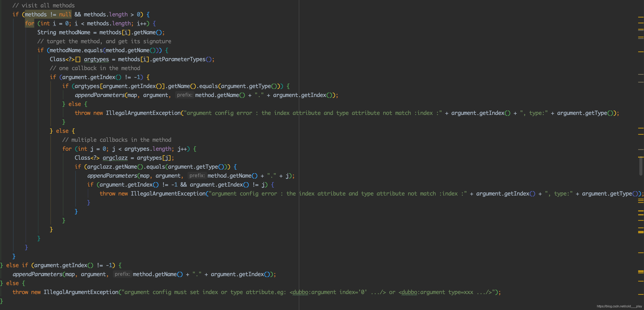Click the underlined 'argclazz' variable declaration
The height and width of the screenshot is (310, 644).
(115, 158)
